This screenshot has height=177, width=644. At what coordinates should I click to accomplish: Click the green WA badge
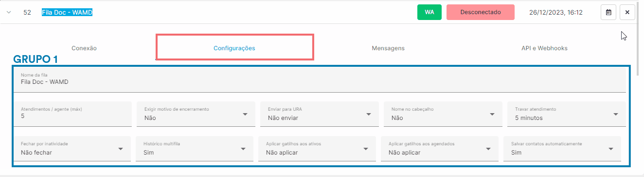[x=429, y=12]
